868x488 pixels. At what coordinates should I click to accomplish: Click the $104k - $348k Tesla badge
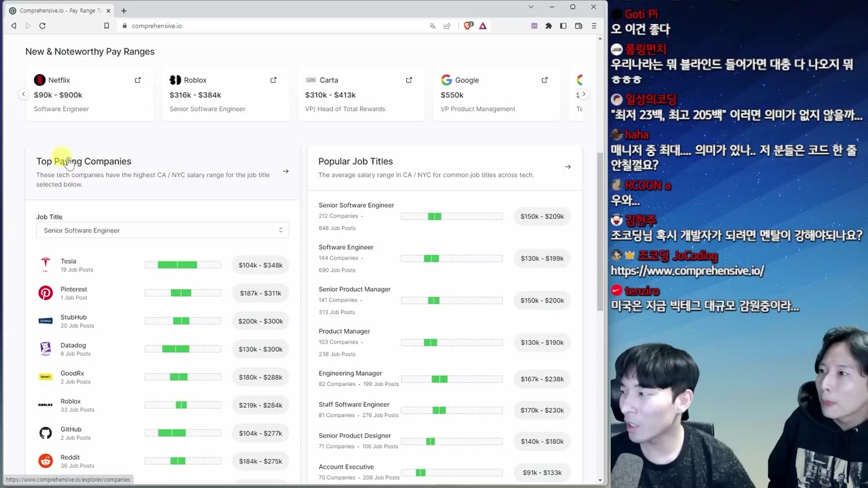click(x=260, y=265)
